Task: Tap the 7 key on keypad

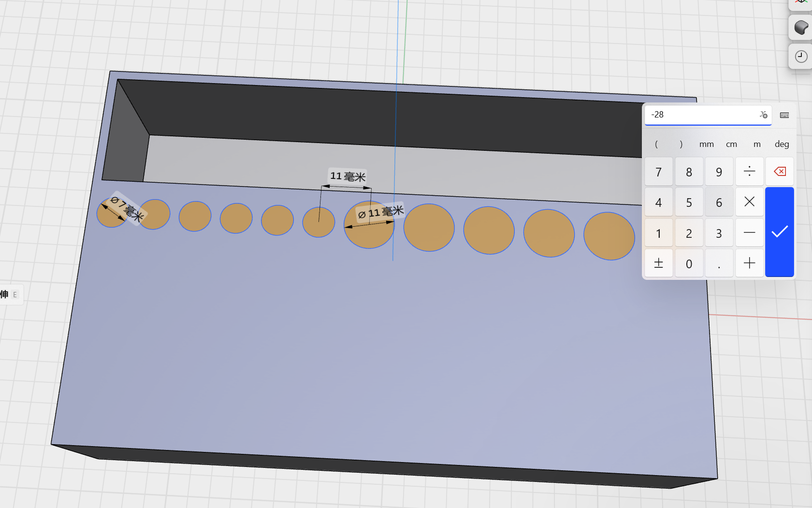Action: pyautogui.click(x=658, y=172)
